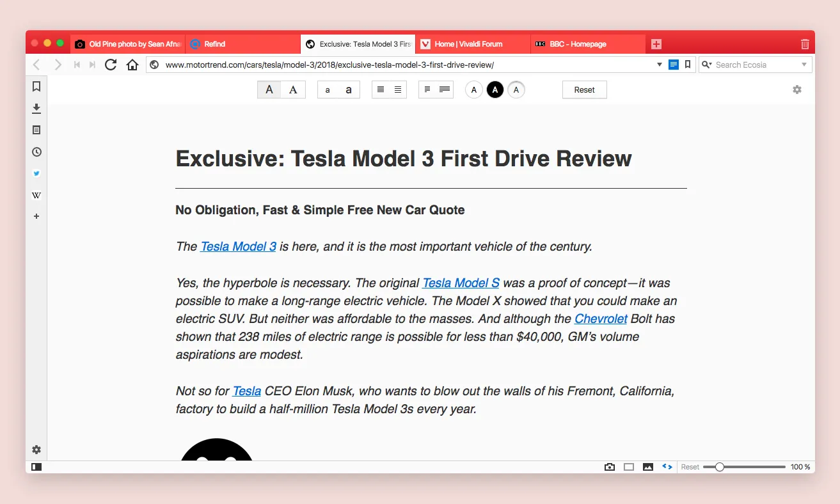
Task: Click the "No Obligation, Fast & Simple" subheading
Action: click(320, 210)
